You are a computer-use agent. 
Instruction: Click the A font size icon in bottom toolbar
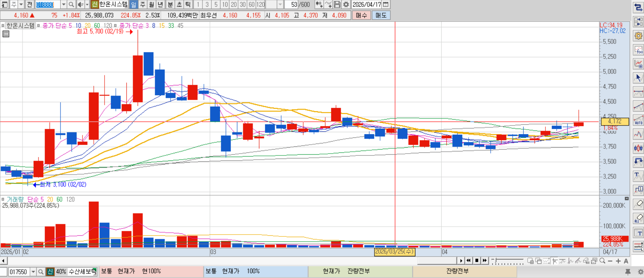point(626,261)
